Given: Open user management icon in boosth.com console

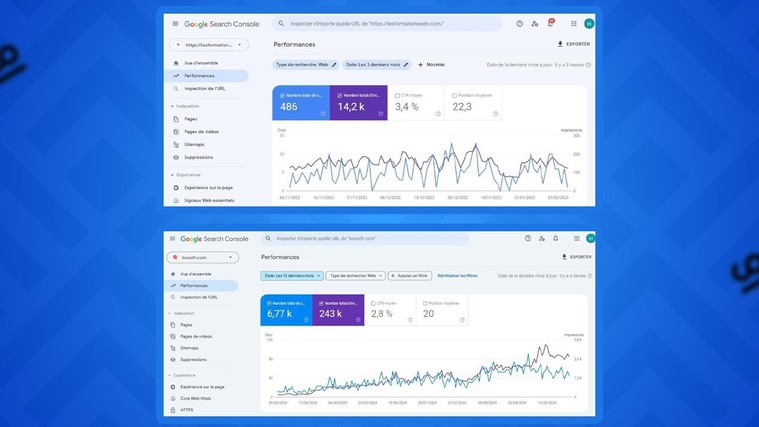Looking at the screenshot, I should point(542,238).
